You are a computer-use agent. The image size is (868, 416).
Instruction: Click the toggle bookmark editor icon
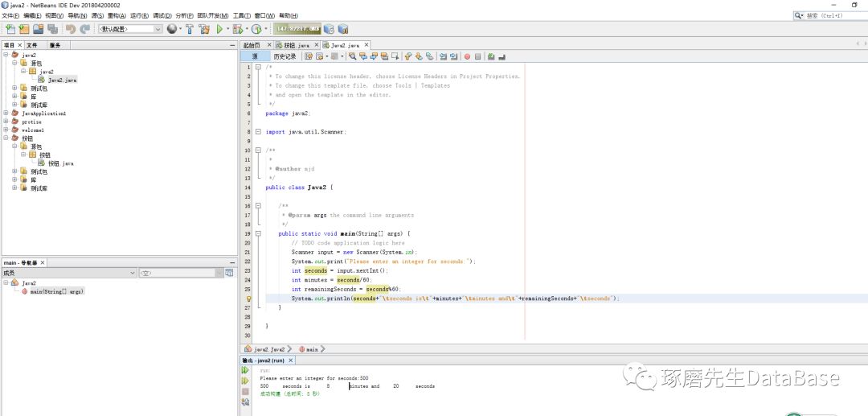point(429,56)
